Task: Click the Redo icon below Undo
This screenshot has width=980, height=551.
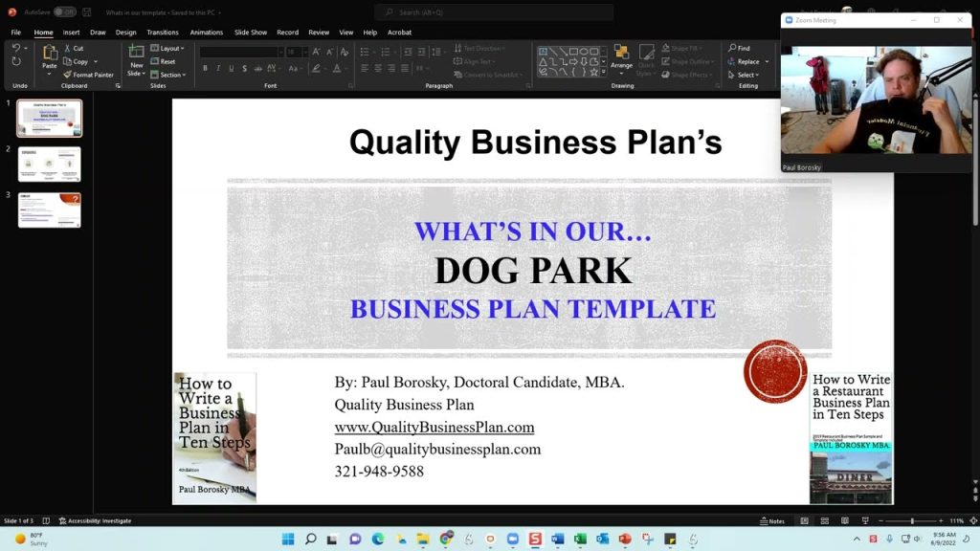Action: (16, 61)
